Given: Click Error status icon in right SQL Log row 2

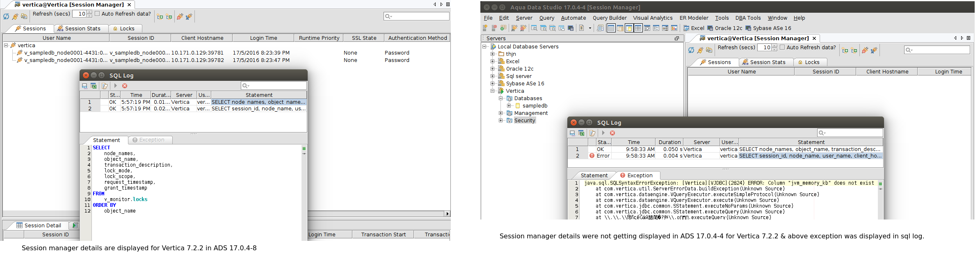Looking at the screenshot, I should click(x=592, y=156).
